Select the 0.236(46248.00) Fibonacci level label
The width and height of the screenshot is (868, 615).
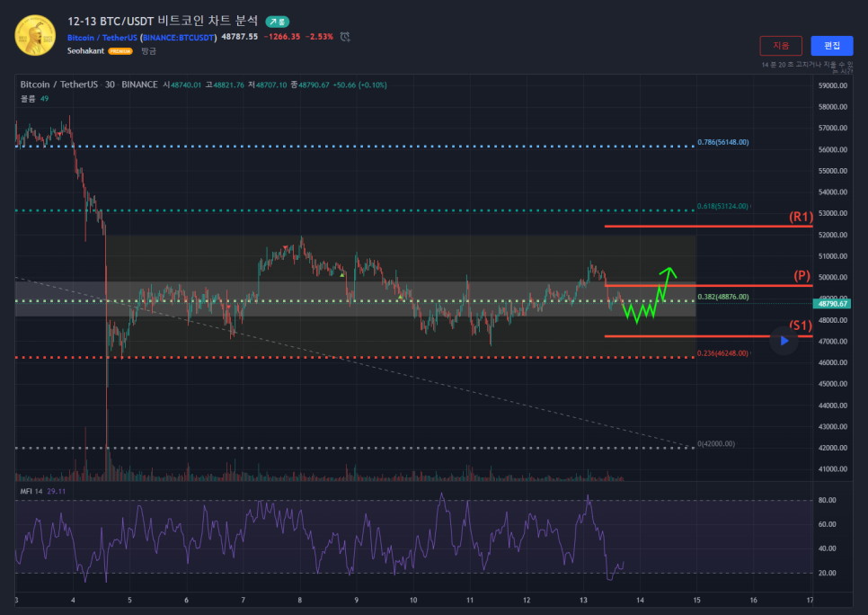(x=723, y=353)
